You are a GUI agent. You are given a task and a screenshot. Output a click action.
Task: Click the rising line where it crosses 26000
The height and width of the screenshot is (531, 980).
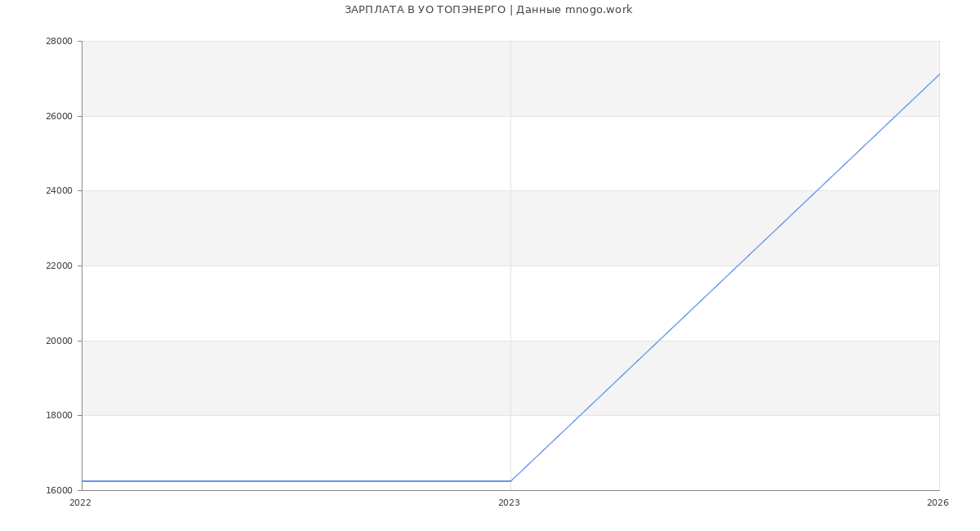tap(895, 116)
